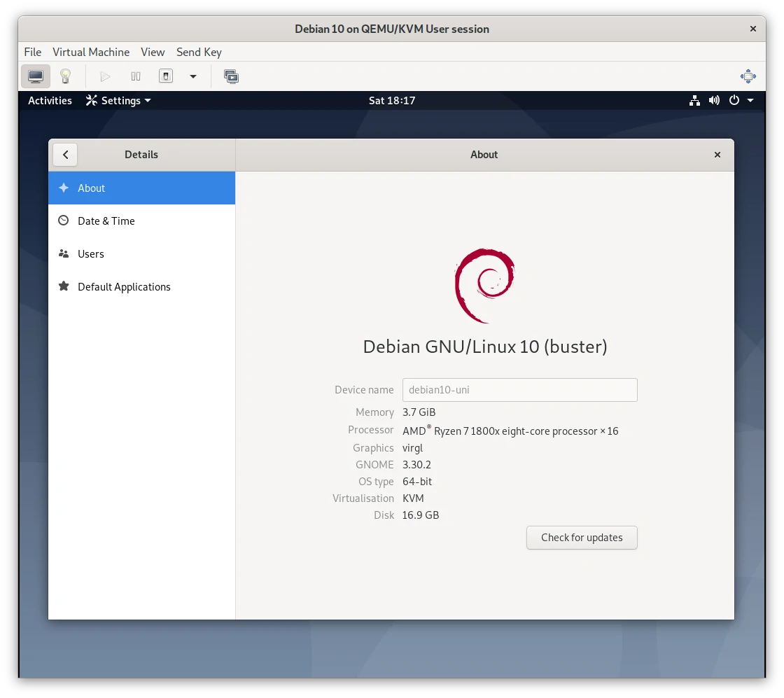Image resolution: width=784 pixels, height=698 pixels.
Task: Select Date & Time in the sidebar
Action: pyautogui.click(x=141, y=221)
